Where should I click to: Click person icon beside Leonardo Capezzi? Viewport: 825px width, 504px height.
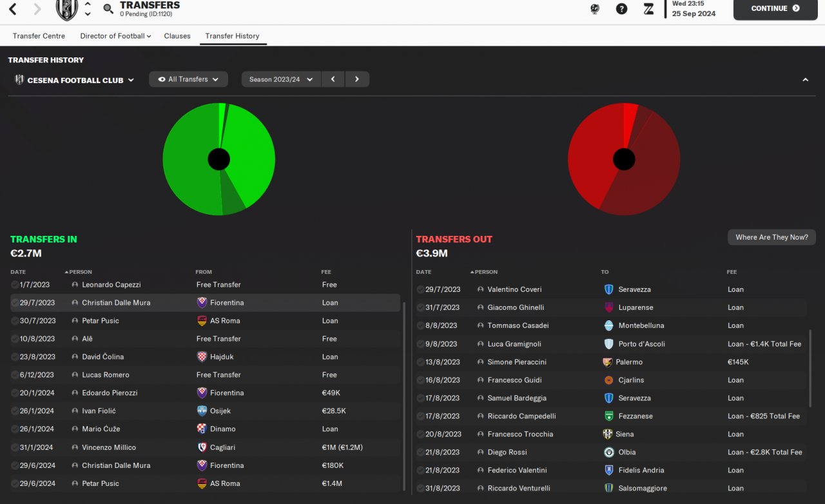coord(75,285)
